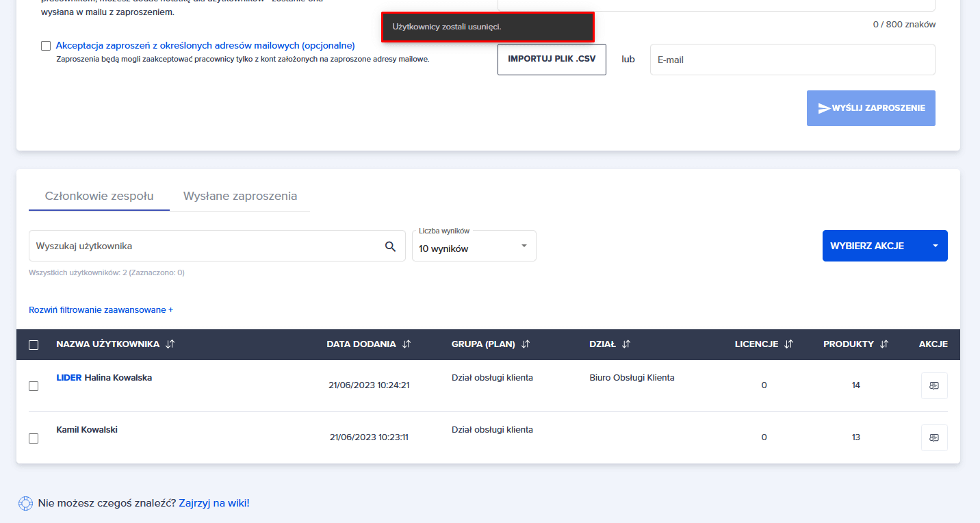This screenshot has height=523, width=980.
Task: Click the Importuj plik .CSV button
Action: coord(552,60)
